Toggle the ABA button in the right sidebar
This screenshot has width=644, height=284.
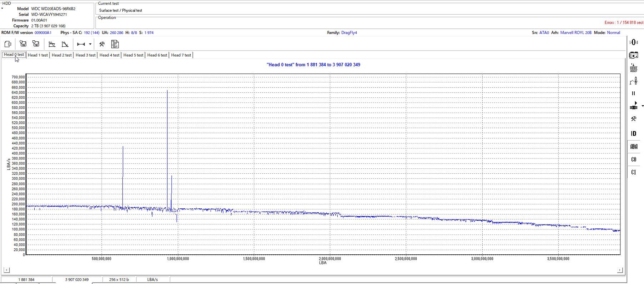634,147
